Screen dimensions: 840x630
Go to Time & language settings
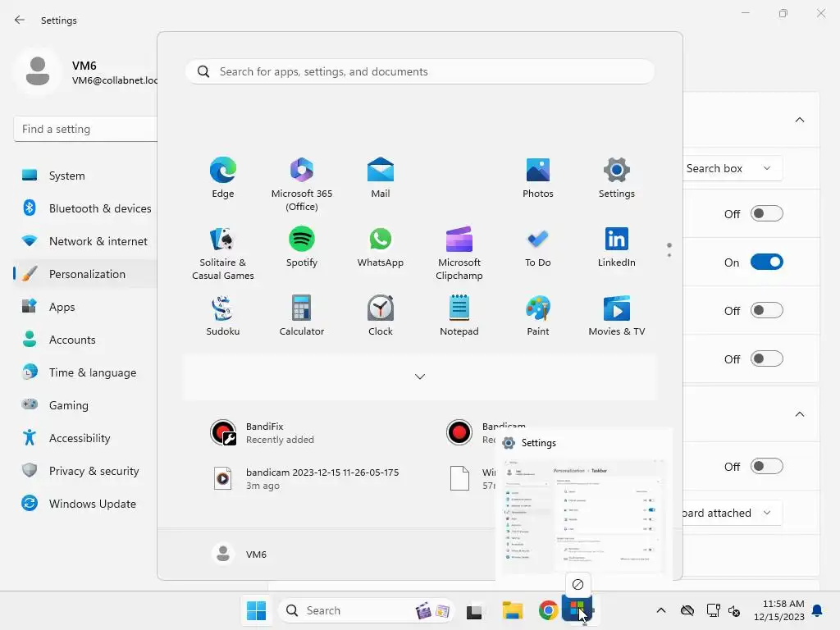point(85,372)
